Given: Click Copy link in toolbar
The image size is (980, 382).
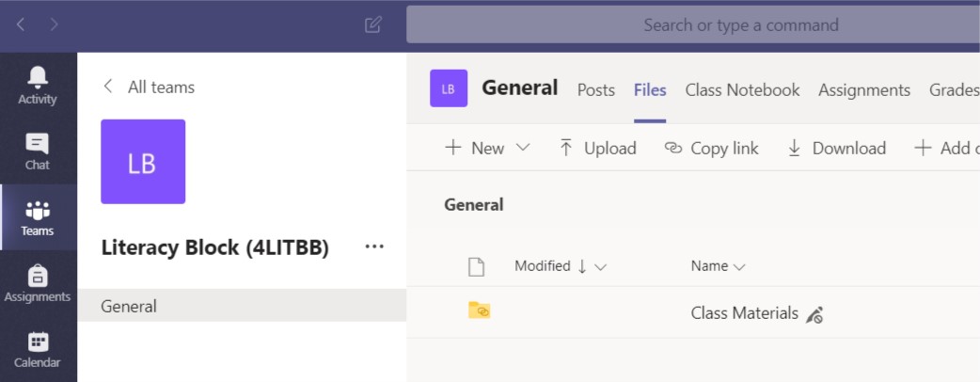Looking at the screenshot, I should [x=711, y=148].
